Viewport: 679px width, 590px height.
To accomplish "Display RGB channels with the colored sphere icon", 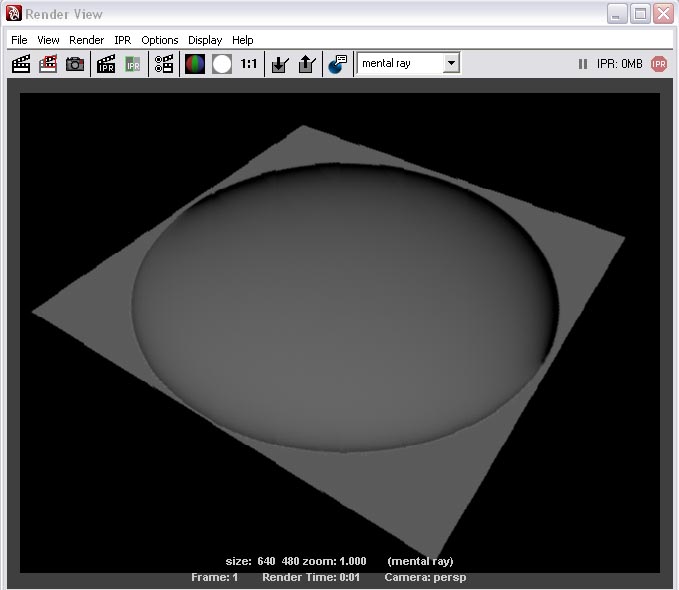I will point(195,64).
